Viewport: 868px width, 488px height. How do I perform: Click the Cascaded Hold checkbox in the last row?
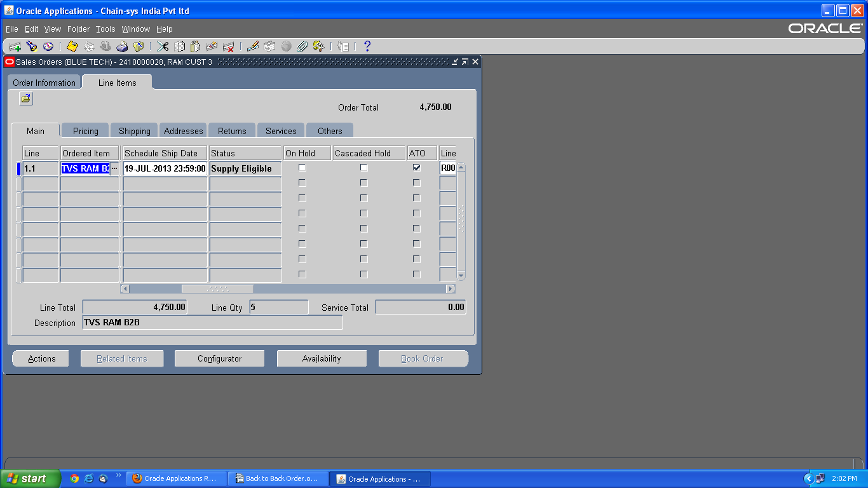point(364,274)
